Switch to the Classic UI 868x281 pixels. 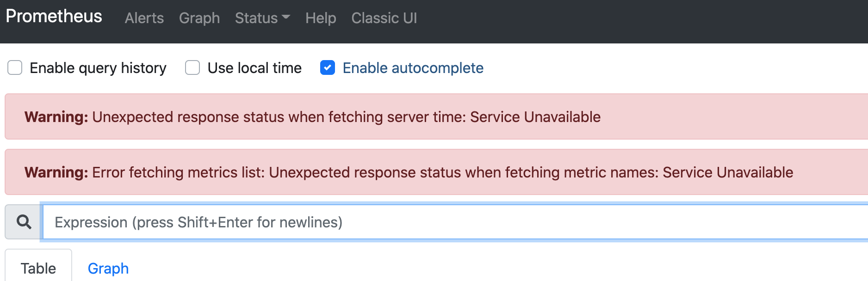384,18
